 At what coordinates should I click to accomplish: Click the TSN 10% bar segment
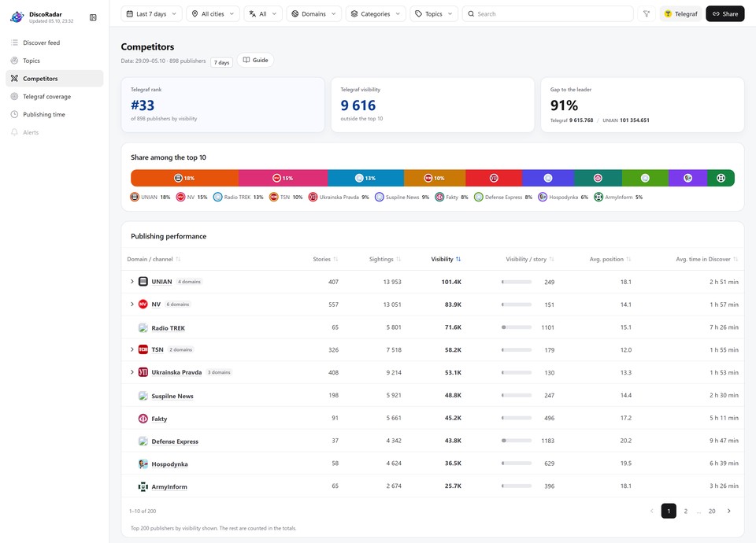(x=435, y=178)
